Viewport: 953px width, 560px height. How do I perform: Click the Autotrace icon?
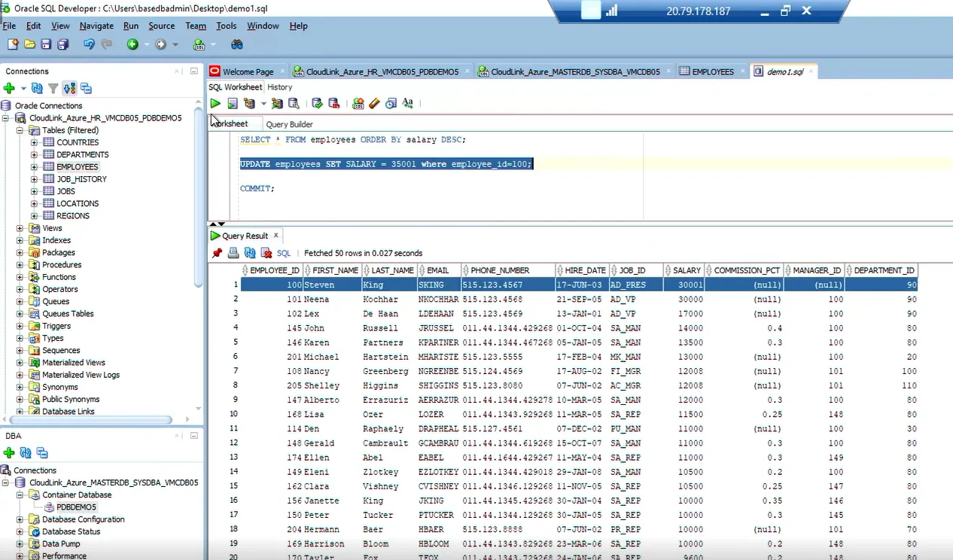277,103
